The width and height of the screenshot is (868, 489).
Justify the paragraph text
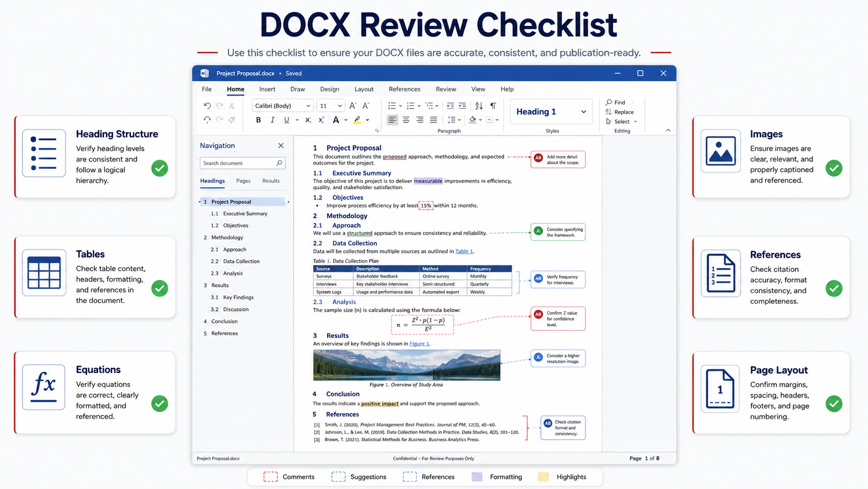pyautogui.click(x=433, y=120)
